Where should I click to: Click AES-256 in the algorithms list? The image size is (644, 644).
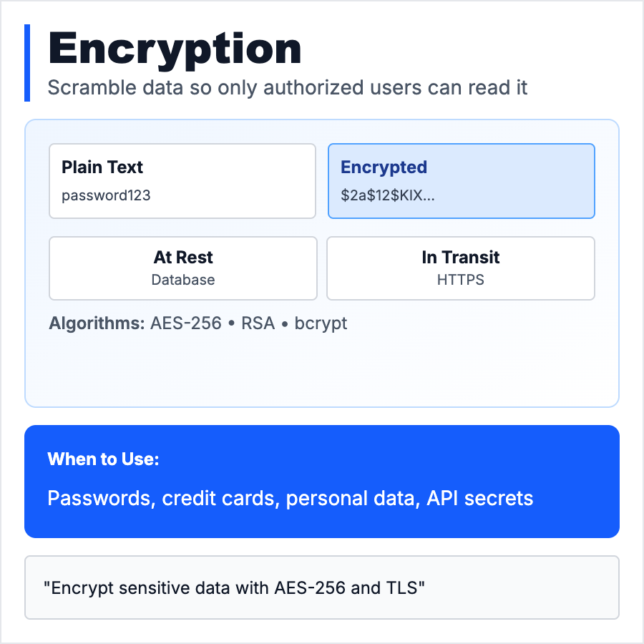pyautogui.click(x=186, y=323)
